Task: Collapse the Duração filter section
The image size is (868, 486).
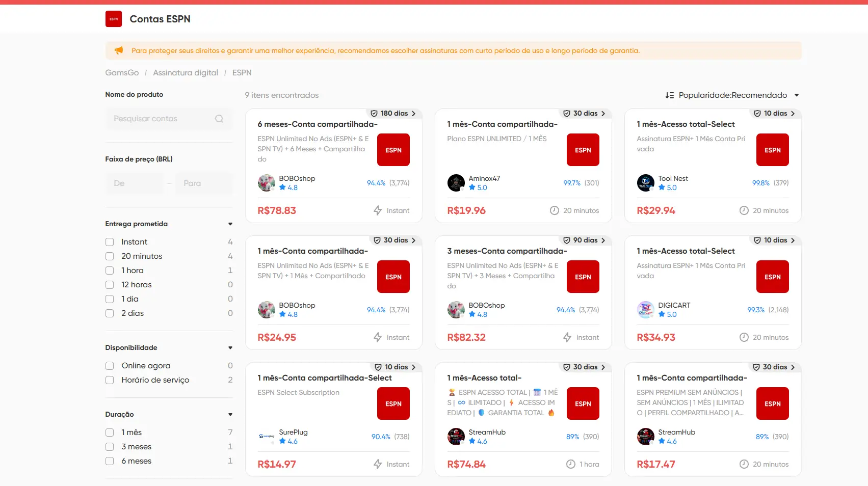Action: [230, 415]
